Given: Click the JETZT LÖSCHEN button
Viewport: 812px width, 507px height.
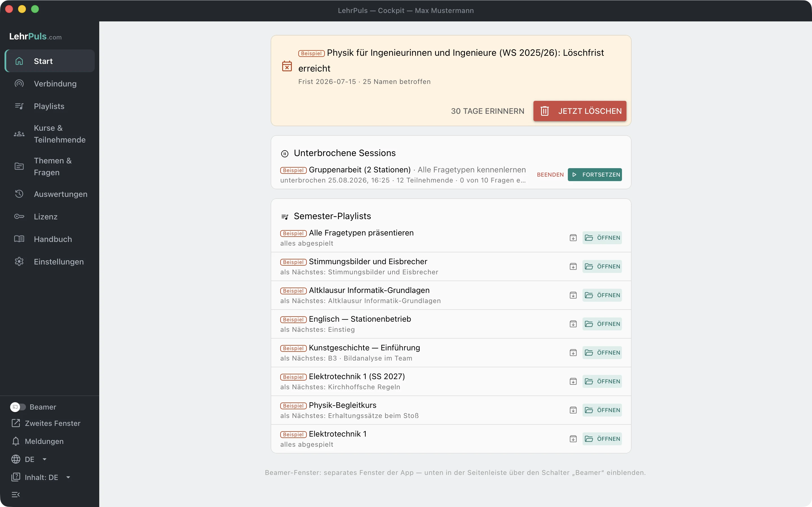Looking at the screenshot, I should 580,111.
